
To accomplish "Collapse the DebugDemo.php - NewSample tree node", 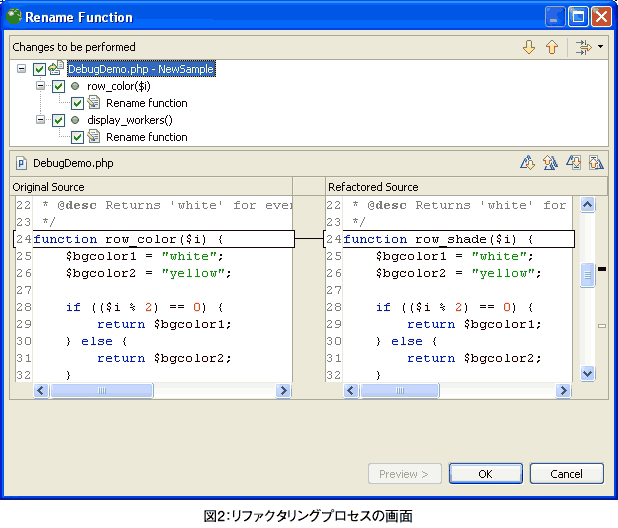I will [x=21, y=69].
